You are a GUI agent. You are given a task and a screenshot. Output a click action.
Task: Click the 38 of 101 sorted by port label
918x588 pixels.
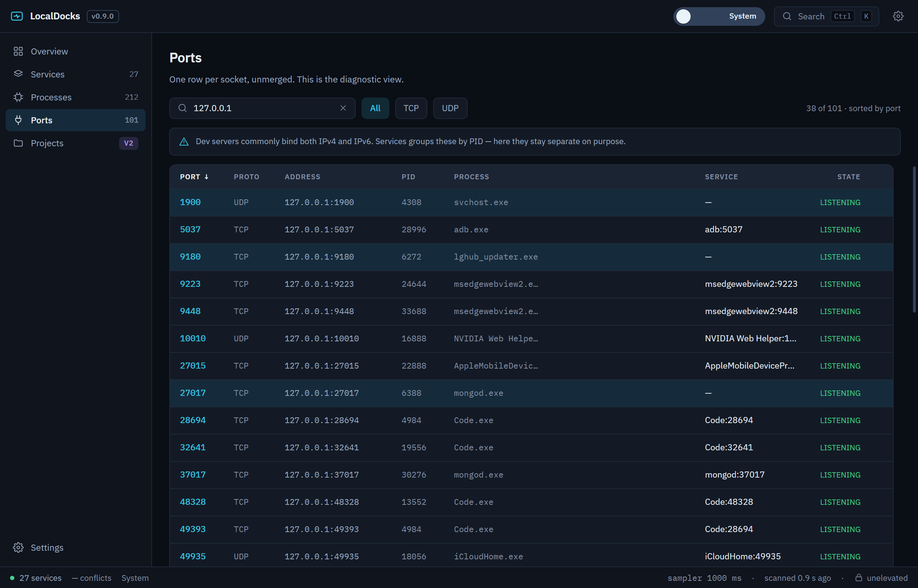tap(853, 108)
